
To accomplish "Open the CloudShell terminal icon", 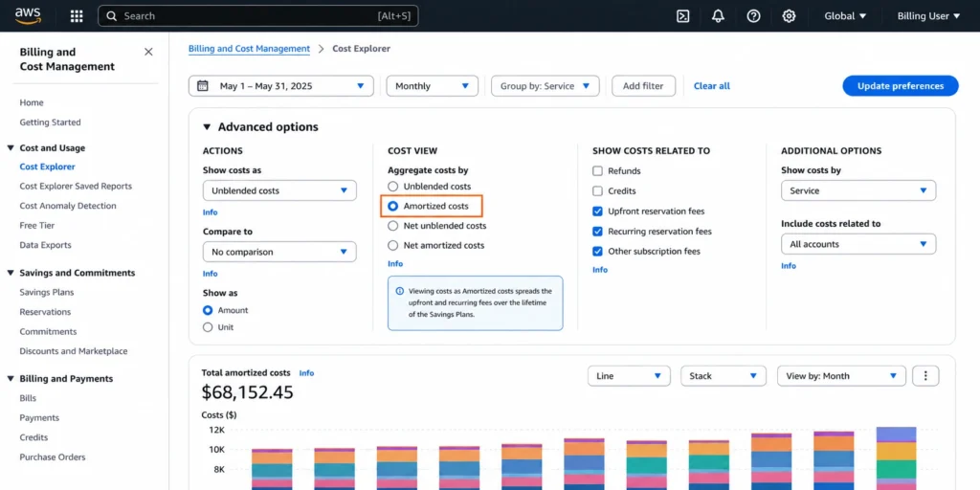I will [x=683, y=16].
